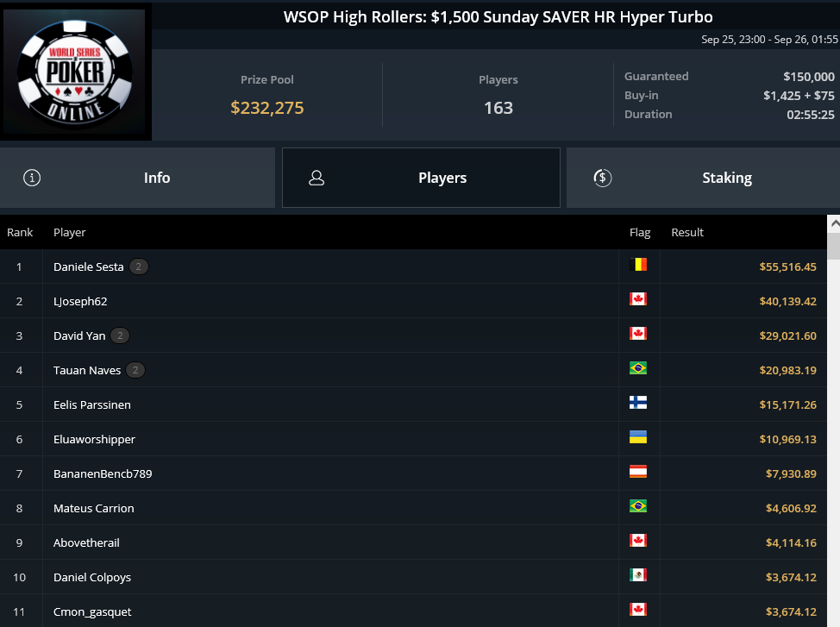The image size is (840, 627).
Task: Select the BananenBencb789 row
Action: coord(413,473)
